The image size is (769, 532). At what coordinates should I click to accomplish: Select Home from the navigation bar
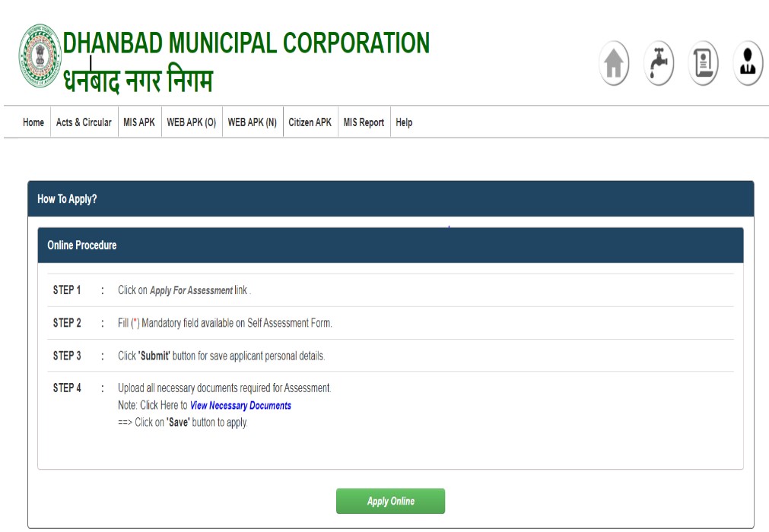[33, 122]
